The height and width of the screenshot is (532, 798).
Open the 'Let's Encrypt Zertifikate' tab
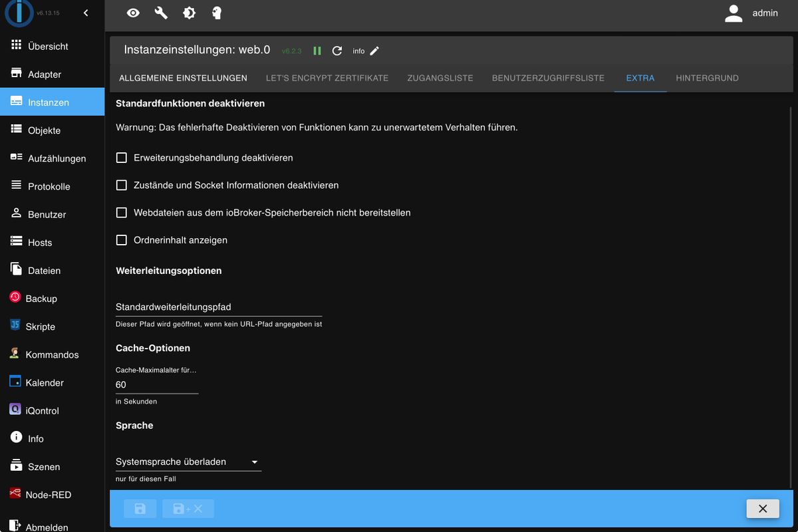coord(327,78)
